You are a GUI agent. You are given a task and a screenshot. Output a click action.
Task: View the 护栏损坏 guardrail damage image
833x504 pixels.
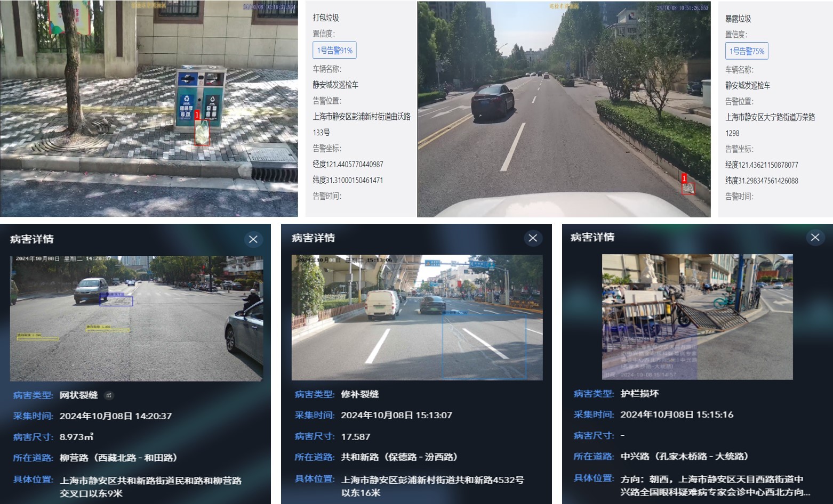pyautogui.click(x=697, y=317)
